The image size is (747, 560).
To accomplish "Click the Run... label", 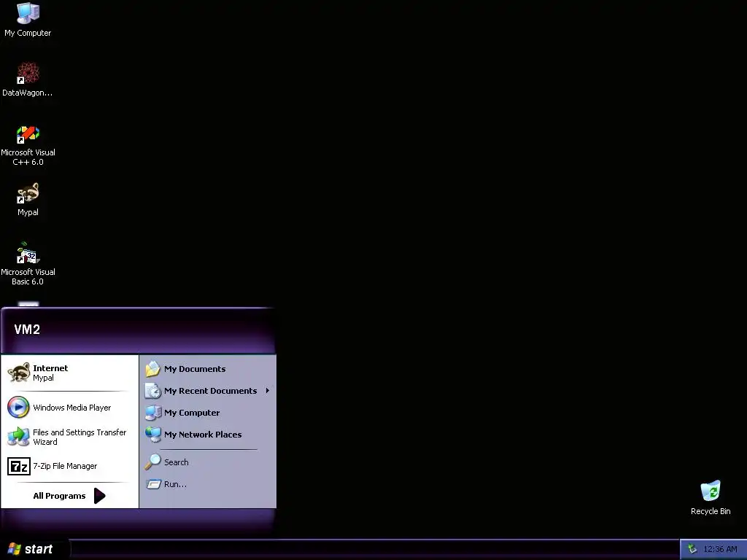I will click(175, 484).
